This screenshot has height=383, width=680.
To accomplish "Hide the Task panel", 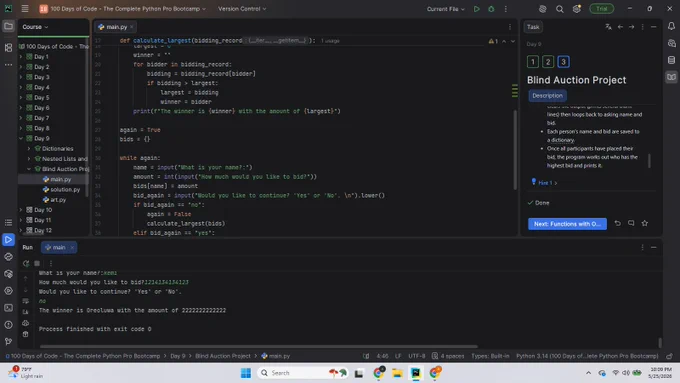I will click(654, 27).
